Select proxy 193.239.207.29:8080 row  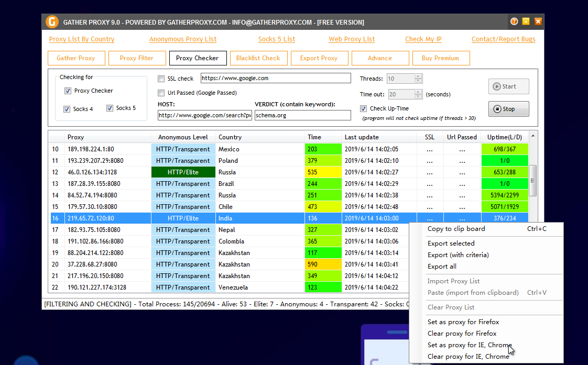click(289, 161)
